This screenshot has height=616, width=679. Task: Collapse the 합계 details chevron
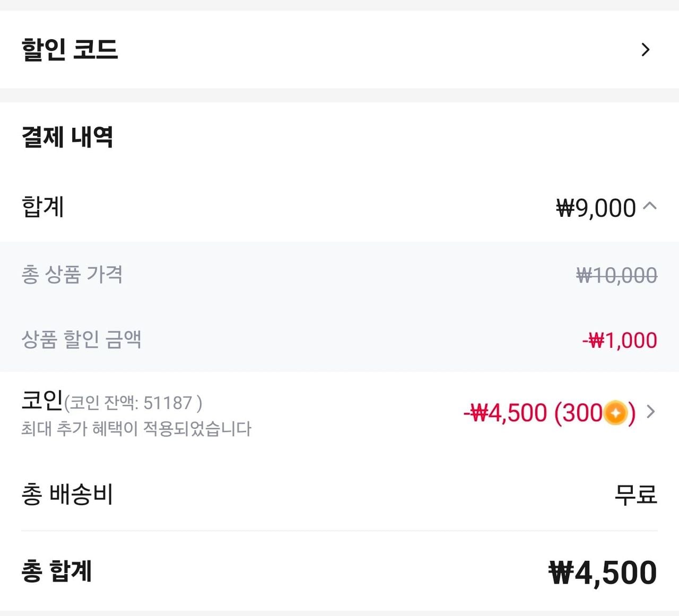650,206
